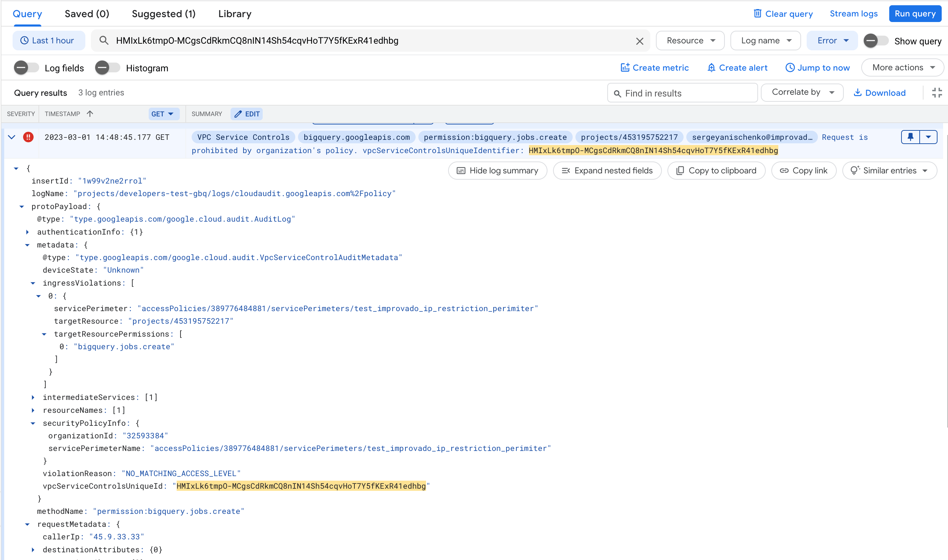Show the Histogram panel

(x=108, y=67)
